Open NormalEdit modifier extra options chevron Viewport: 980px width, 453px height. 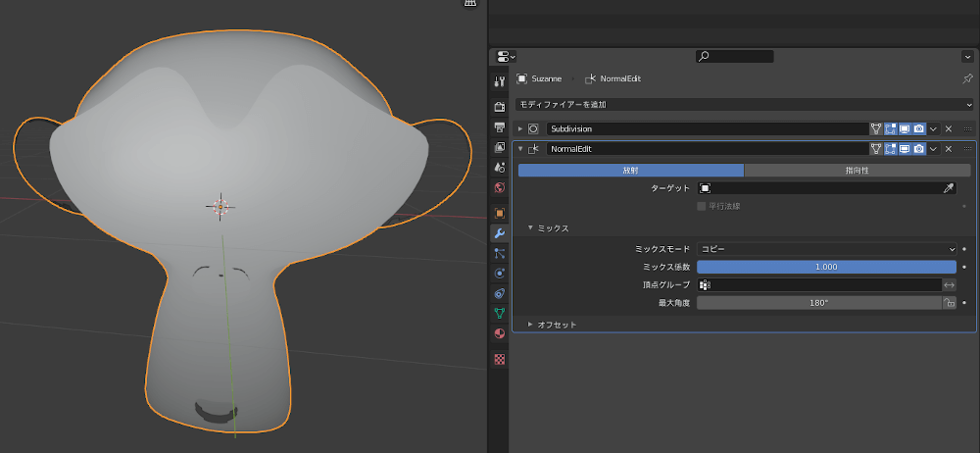click(x=934, y=149)
